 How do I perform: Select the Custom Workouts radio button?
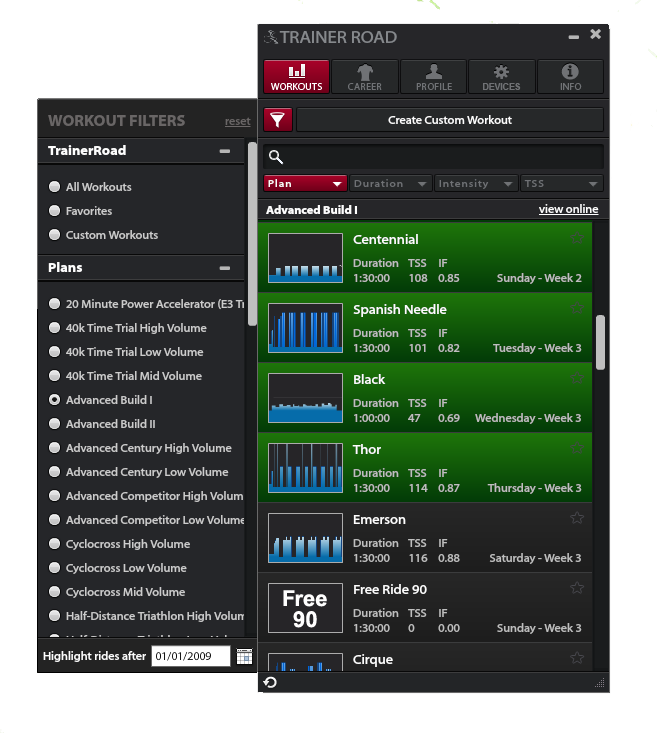[54, 235]
